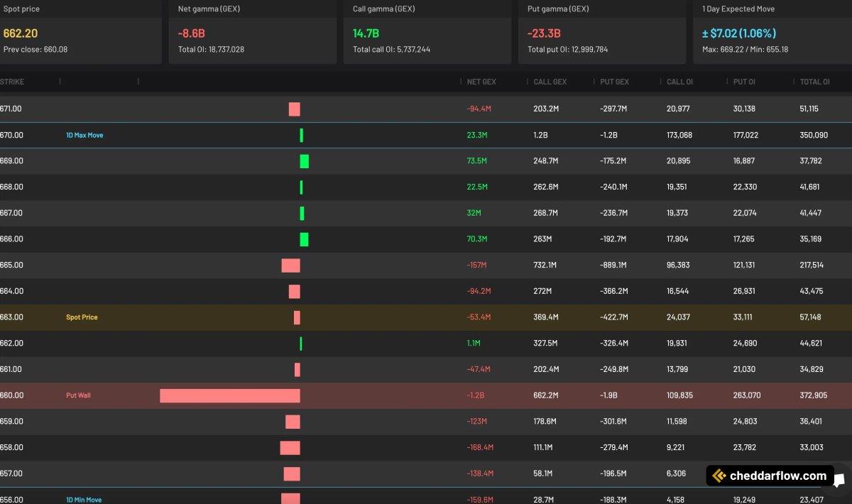852x504 pixels.
Task: Click the Put Wall label on strike 660
Action: click(x=78, y=395)
